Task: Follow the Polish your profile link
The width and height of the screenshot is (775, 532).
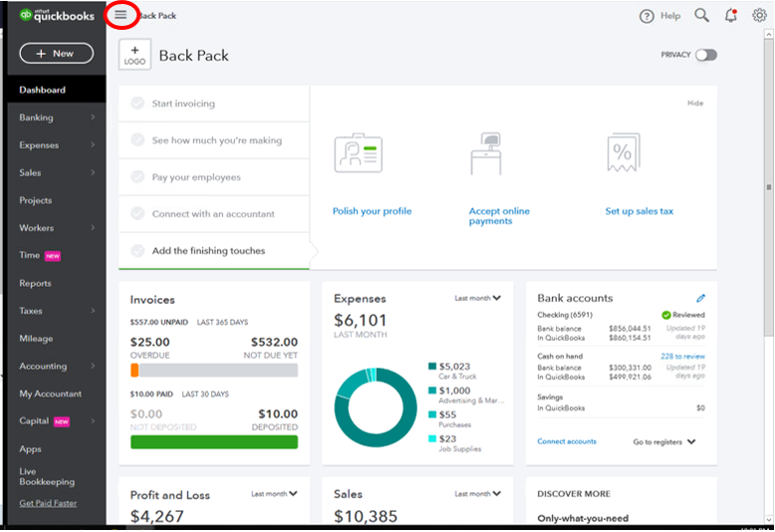Action: pos(372,211)
